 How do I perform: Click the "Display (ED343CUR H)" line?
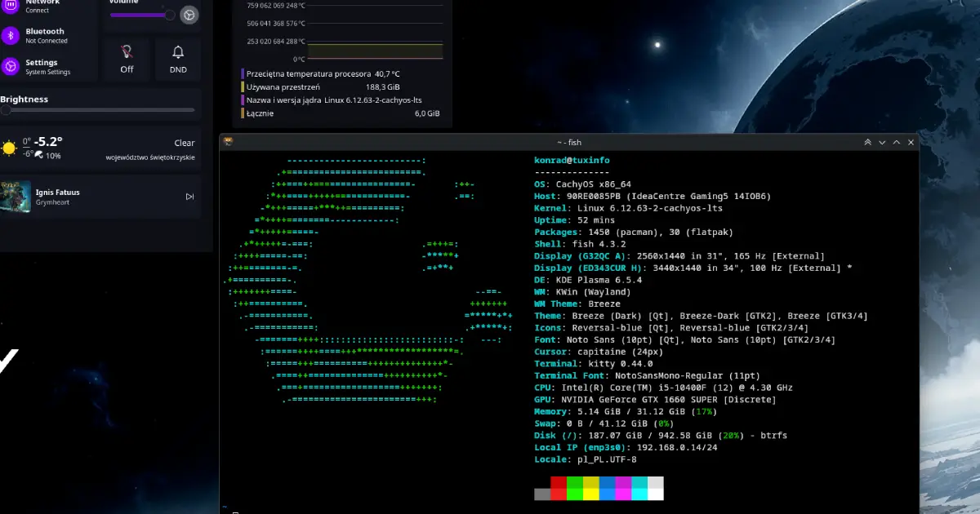(x=693, y=268)
